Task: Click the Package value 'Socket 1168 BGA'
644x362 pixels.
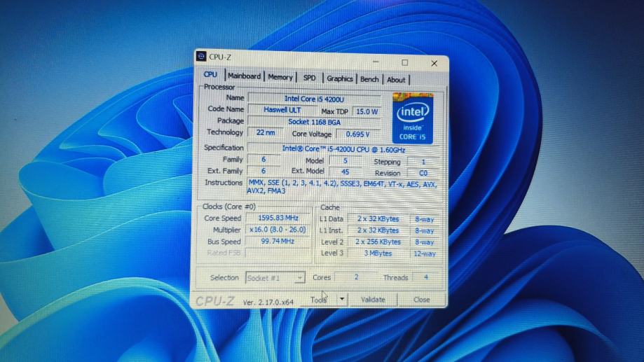Action: click(x=314, y=122)
